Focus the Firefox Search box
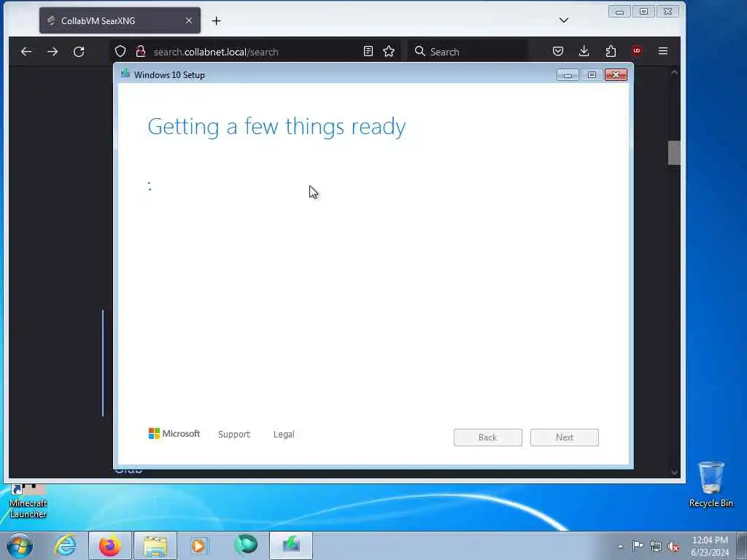 coord(469,52)
